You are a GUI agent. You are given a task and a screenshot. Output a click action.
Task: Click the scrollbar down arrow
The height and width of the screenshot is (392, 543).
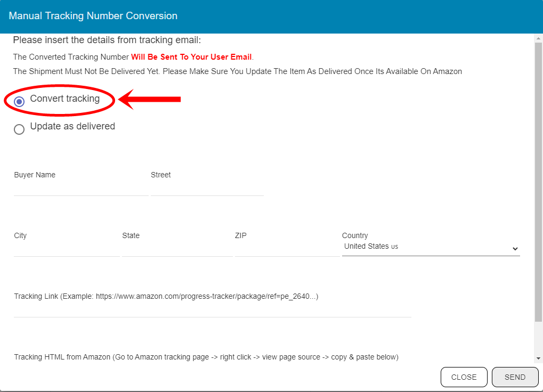538,358
